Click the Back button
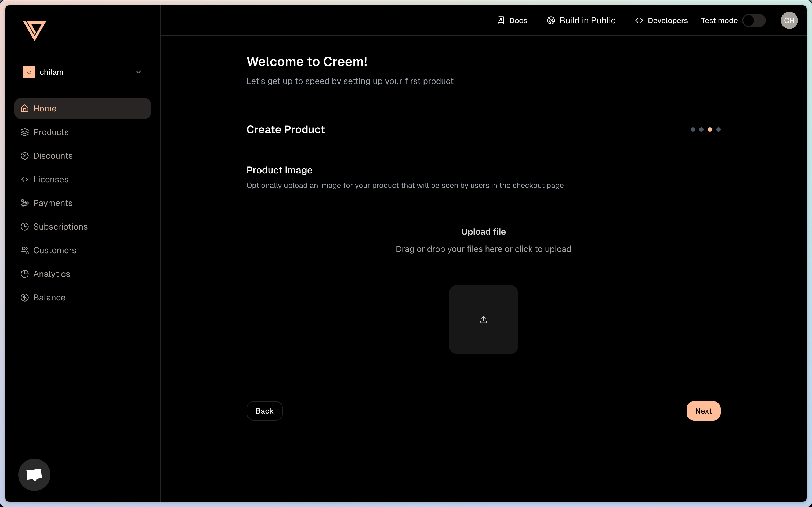 264,411
